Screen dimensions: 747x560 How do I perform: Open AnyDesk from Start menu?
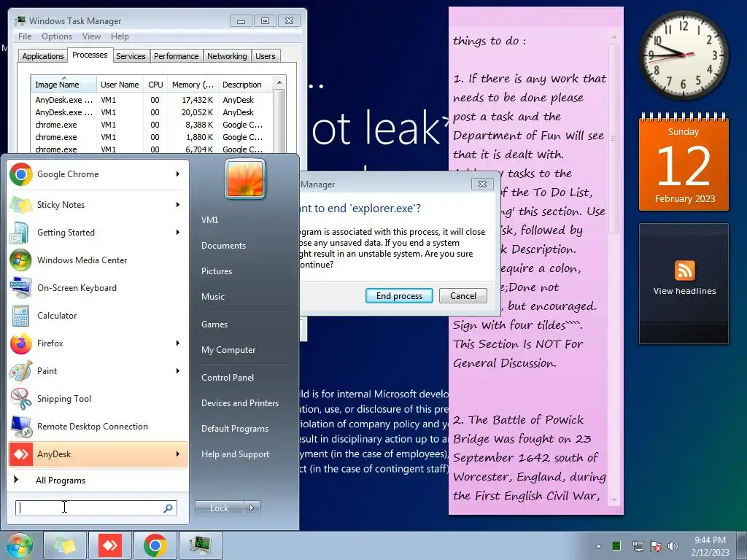98,454
